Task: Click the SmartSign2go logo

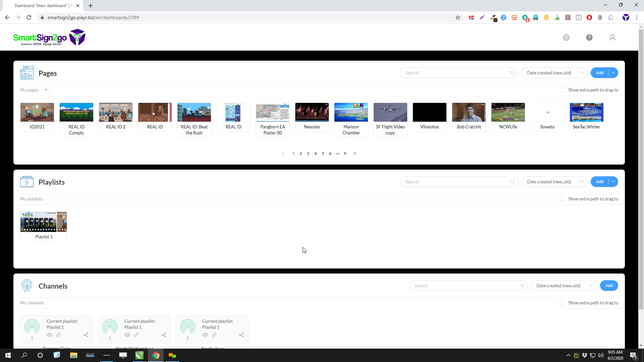Action: (x=49, y=38)
